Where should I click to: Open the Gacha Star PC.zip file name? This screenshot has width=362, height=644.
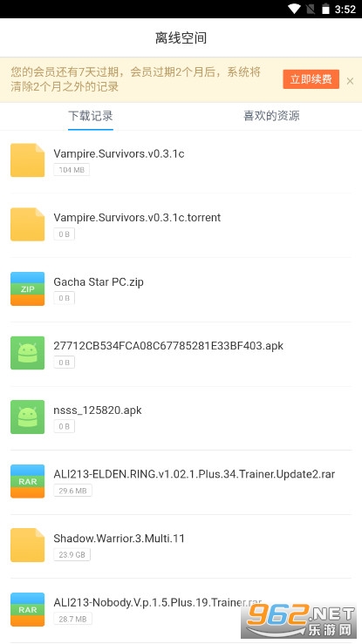[99, 282]
